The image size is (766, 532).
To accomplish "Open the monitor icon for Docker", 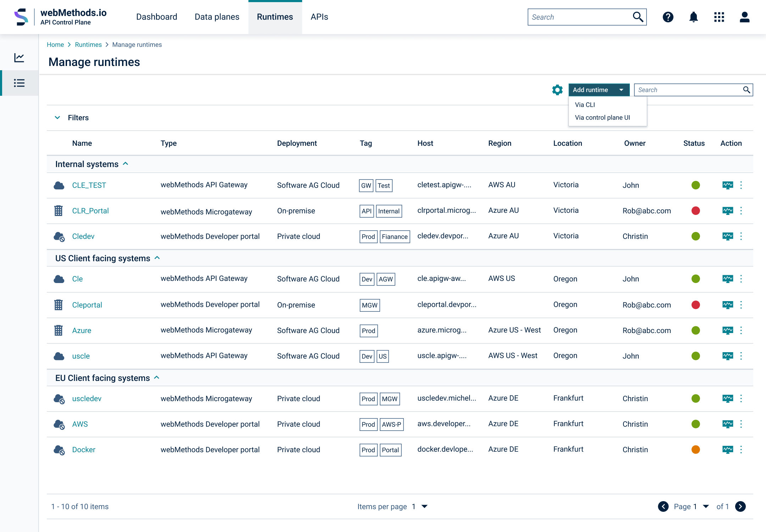I will click(728, 449).
